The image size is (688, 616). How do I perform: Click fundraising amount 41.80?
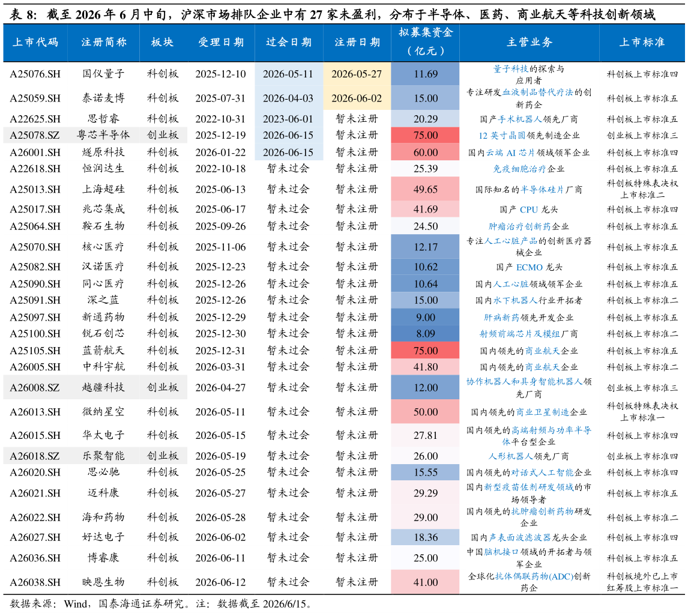[x=426, y=367]
